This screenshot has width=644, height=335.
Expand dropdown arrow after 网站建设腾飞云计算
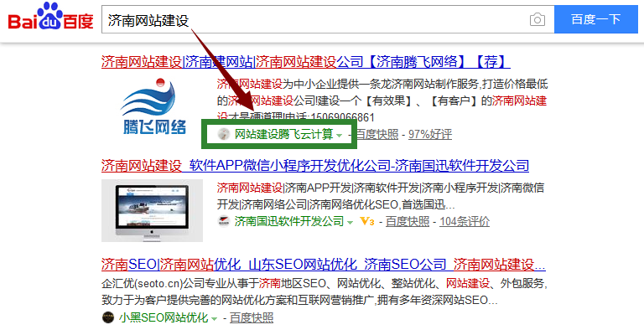point(340,135)
